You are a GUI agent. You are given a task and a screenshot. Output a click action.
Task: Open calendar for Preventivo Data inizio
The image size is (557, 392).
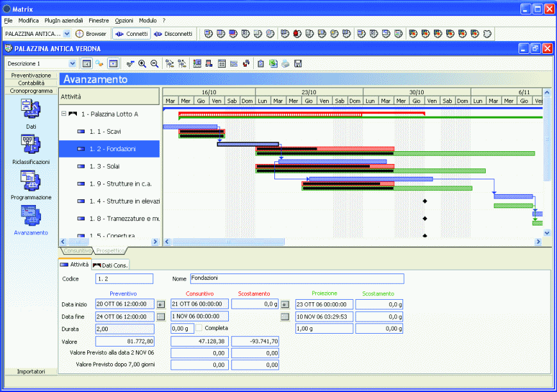161,304
